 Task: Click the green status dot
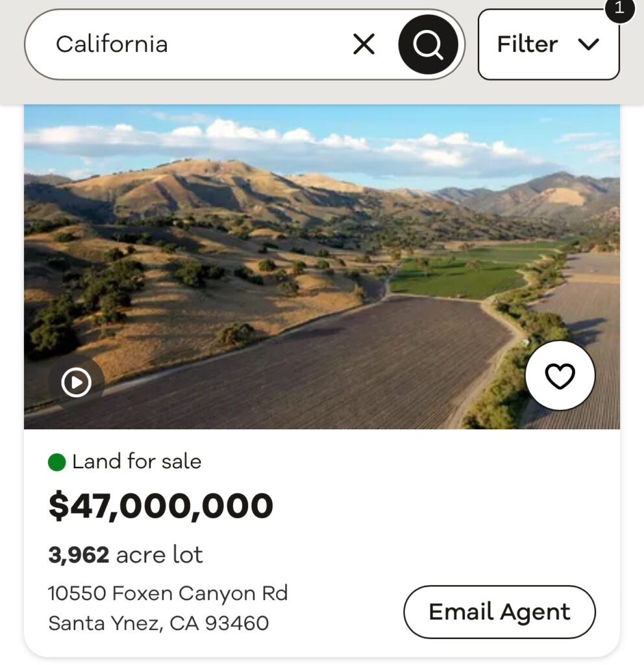pyautogui.click(x=57, y=462)
